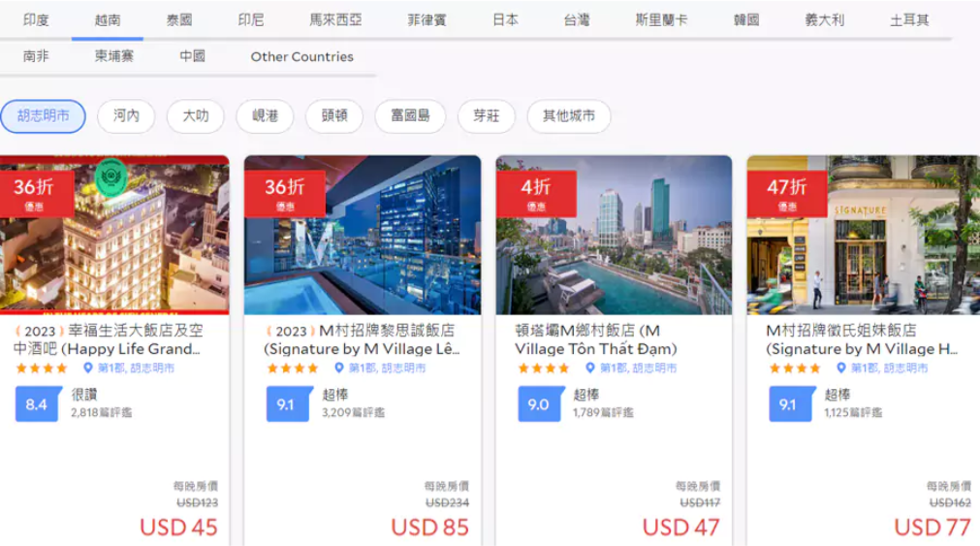Click the 3,209篇評鑑 review count
The image size is (980, 546).
coord(353,413)
